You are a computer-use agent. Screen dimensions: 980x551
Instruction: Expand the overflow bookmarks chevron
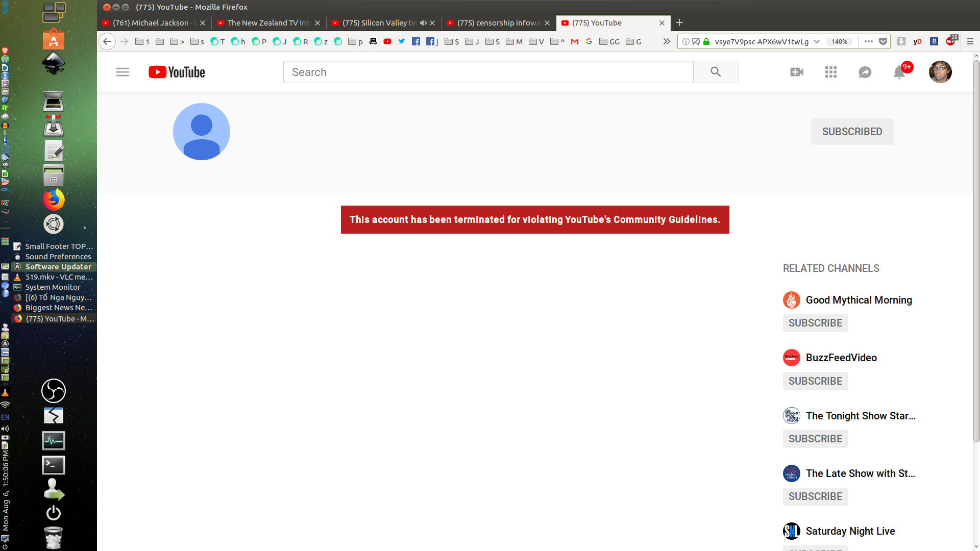(x=667, y=41)
